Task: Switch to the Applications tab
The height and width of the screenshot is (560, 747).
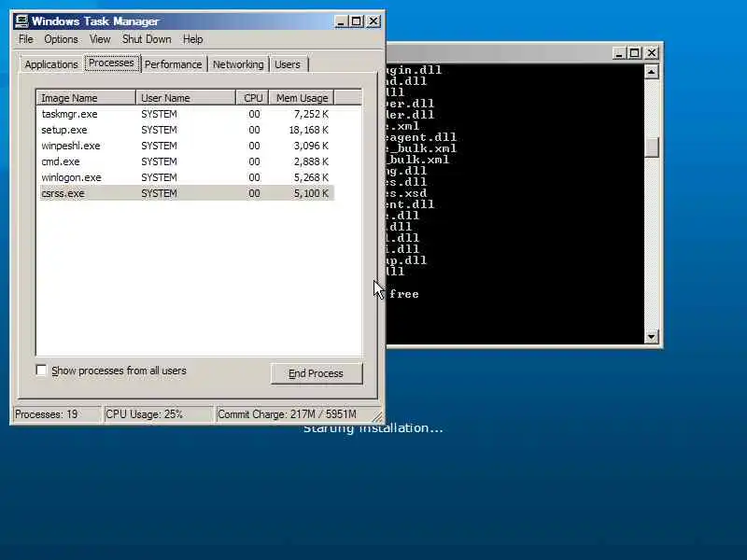Action: (x=51, y=64)
